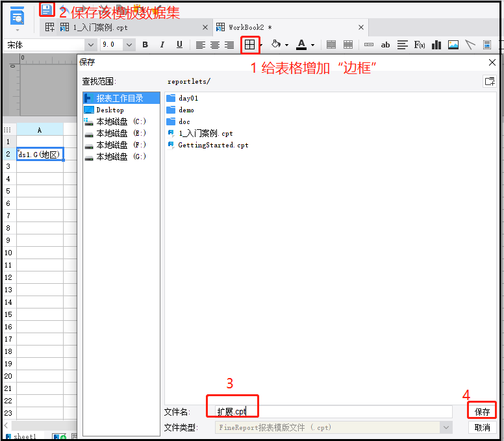Select the day01 folder

coord(183,98)
